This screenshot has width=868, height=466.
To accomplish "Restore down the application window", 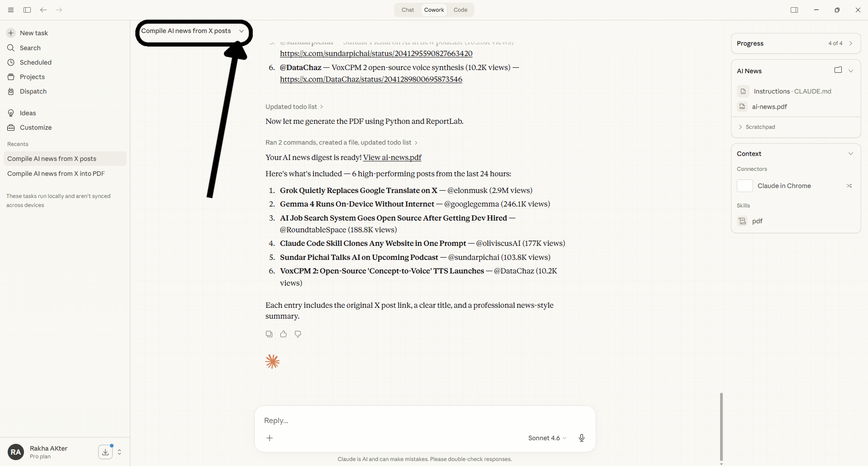I will pyautogui.click(x=837, y=10).
